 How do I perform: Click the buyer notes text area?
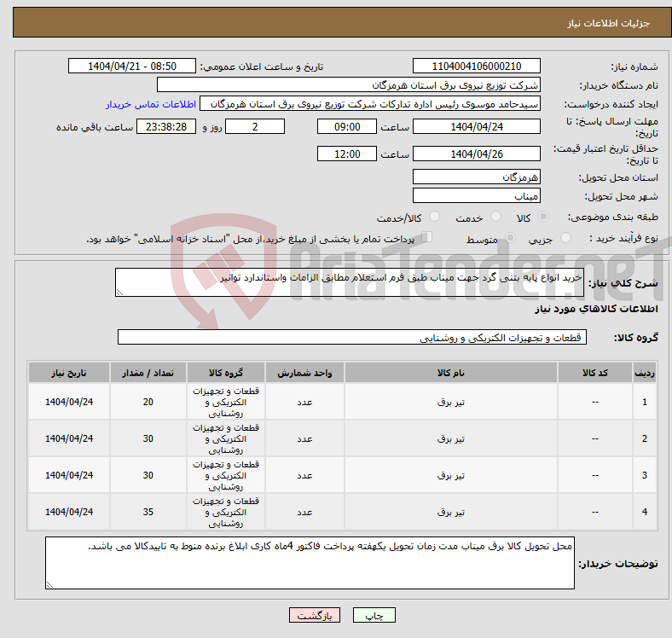point(310,563)
